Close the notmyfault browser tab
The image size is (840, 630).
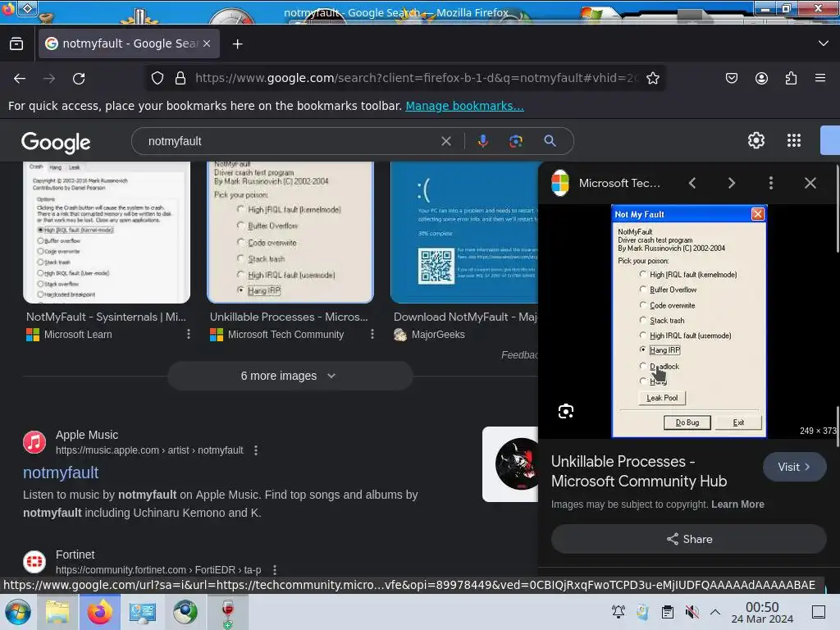pyautogui.click(x=207, y=44)
